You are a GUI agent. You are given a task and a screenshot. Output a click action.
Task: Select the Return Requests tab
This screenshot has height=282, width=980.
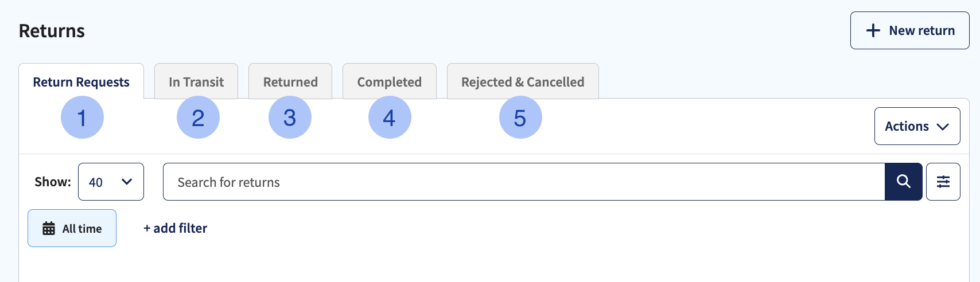81,81
